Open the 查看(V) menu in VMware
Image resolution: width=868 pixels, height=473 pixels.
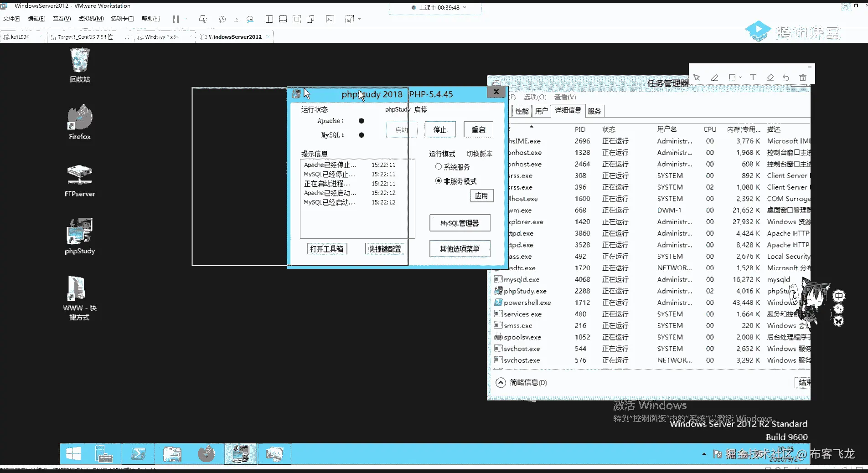point(62,19)
